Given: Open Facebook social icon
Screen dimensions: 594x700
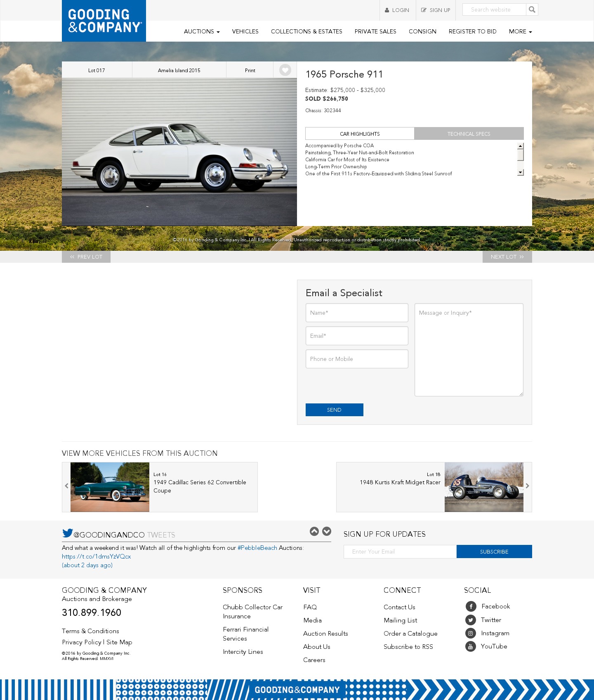Looking at the screenshot, I should (471, 606).
